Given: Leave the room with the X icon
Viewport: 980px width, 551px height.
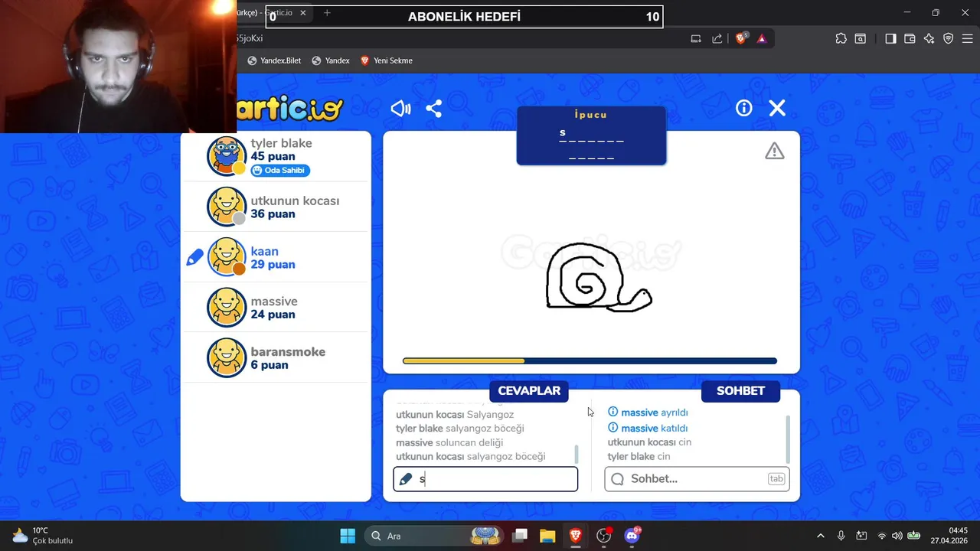Looking at the screenshot, I should tap(777, 108).
